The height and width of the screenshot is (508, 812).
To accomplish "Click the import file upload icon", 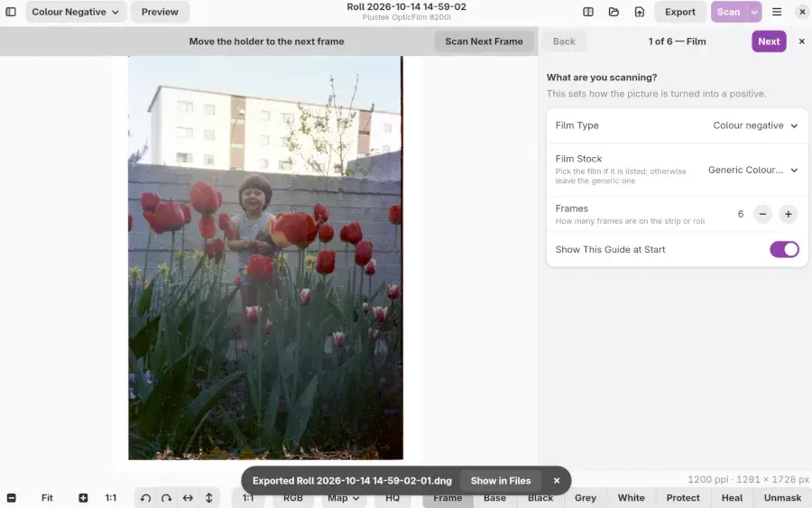I will (640, 12).
